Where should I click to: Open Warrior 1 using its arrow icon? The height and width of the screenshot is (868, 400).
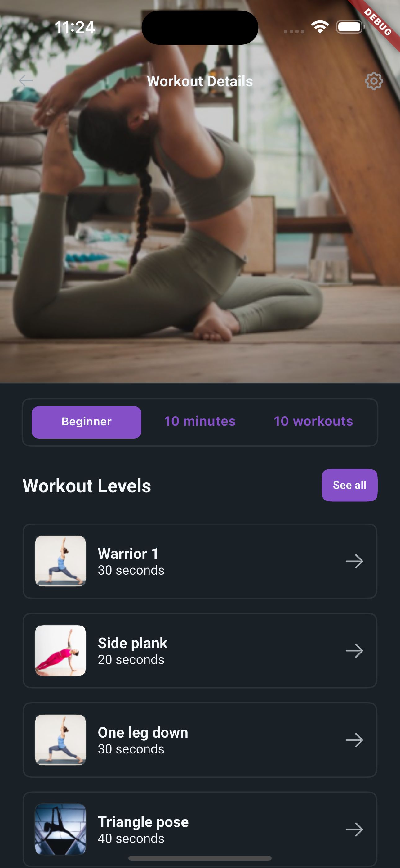[x=354, y=561]
